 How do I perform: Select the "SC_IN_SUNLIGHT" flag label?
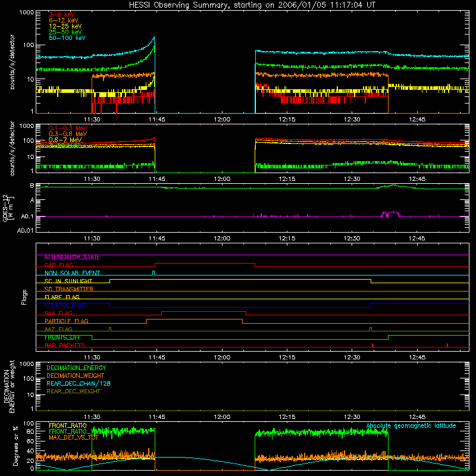pos(68,281)
